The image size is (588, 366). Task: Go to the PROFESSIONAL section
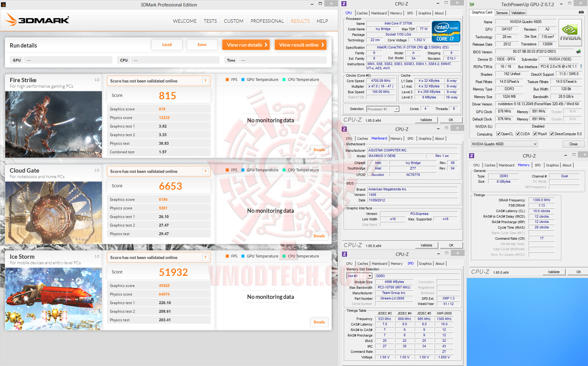pos(267,21)
